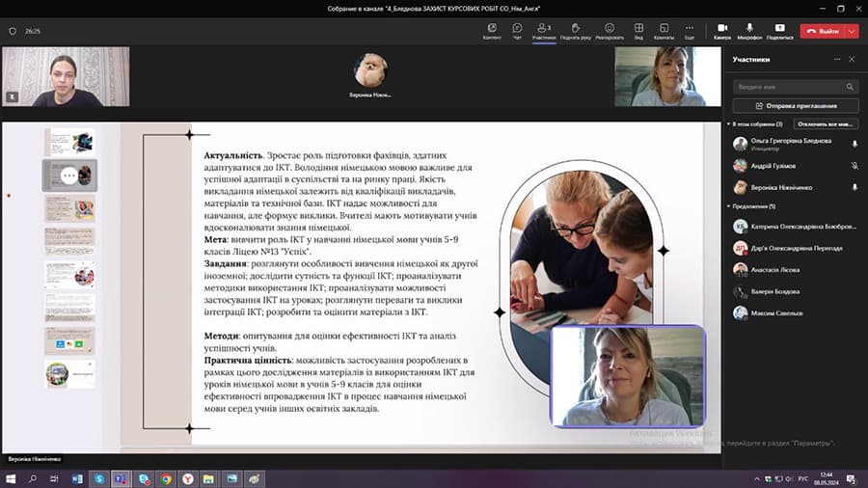Screen dimensions: 868x488
Task: Open the Вид view layout options
Action: tap(638, 30)
